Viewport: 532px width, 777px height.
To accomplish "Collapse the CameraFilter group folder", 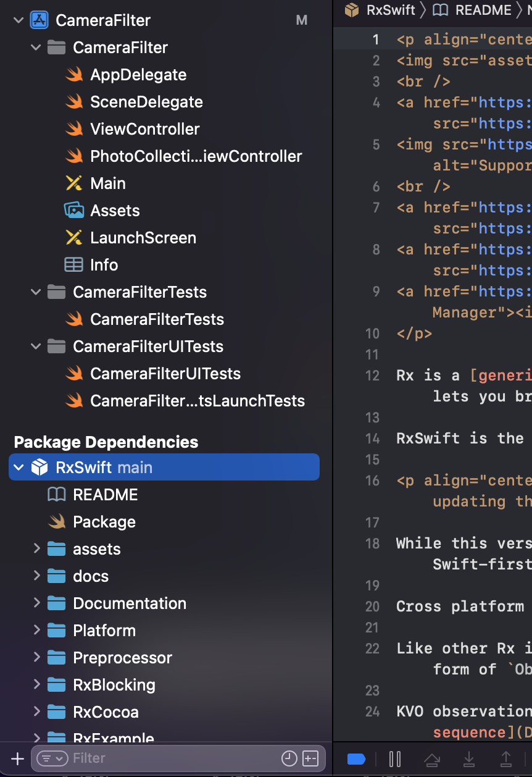I will tap(36, 48).
